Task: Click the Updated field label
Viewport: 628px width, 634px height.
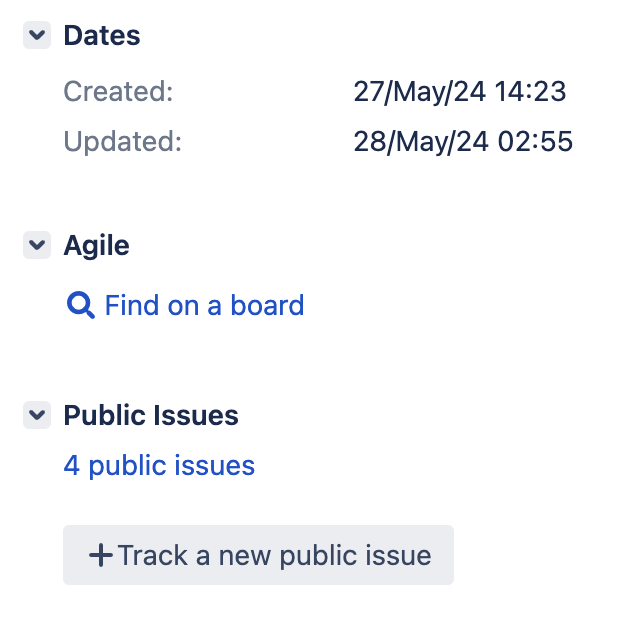Action: [x=123, y=142]
